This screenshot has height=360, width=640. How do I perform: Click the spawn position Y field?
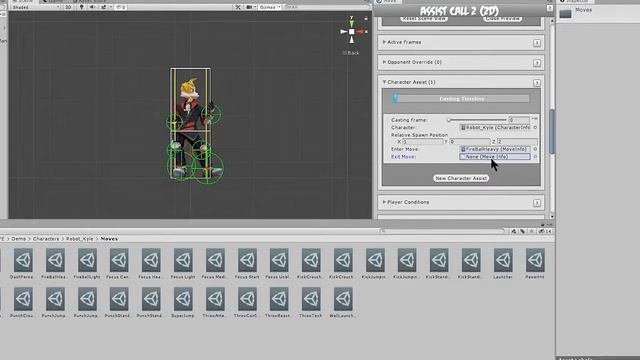point(469,142)
